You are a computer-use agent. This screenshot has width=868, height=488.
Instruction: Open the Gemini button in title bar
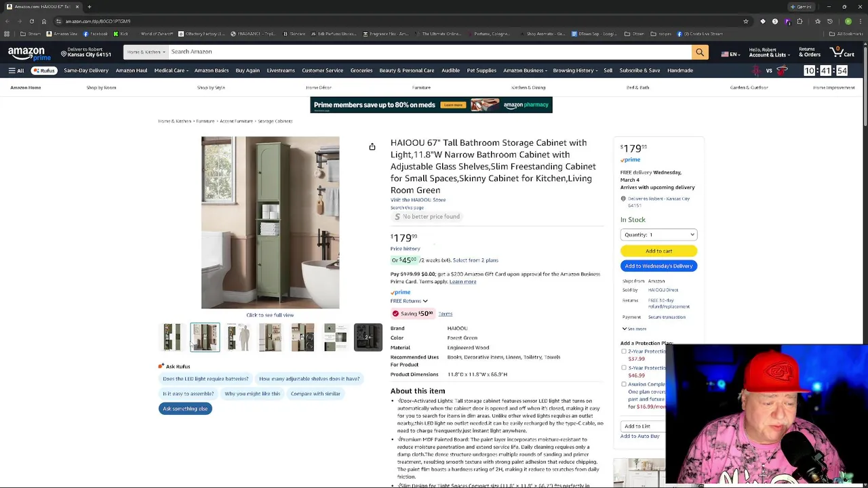(x=802, y=7)
